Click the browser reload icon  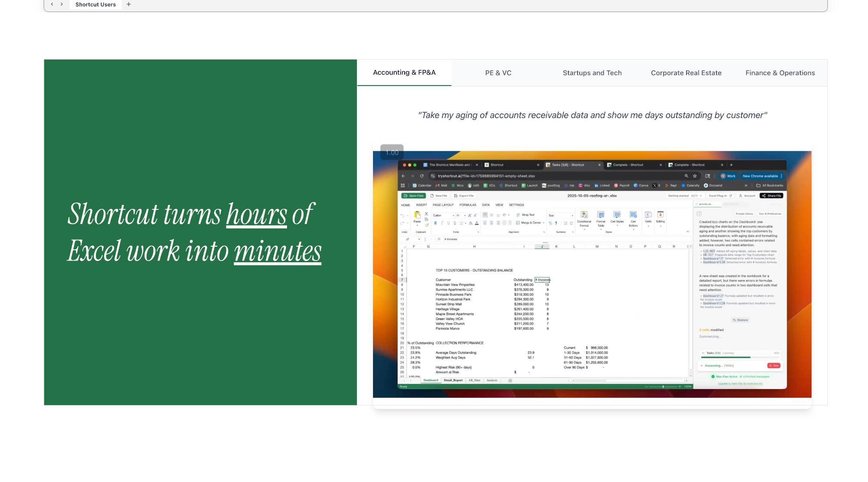[x=422, y=176]
